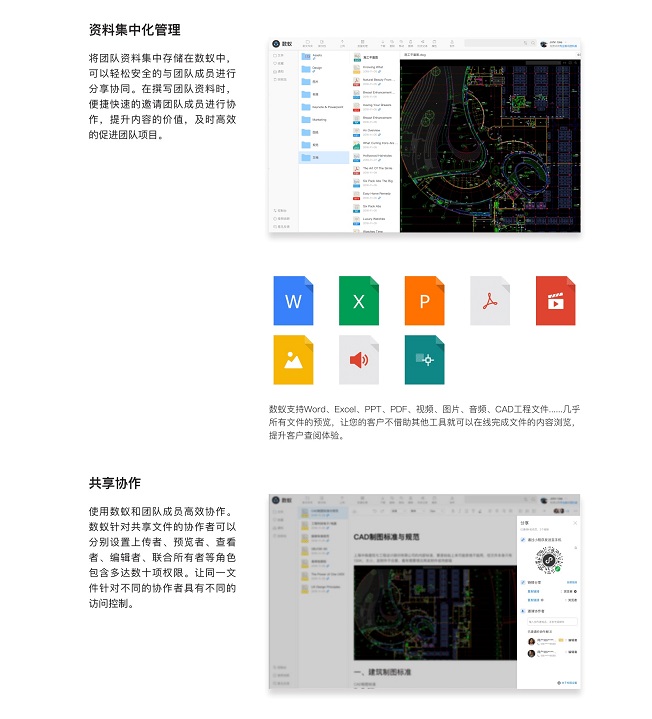Select the yellow image file icon
The image size is (652, 719).
[293, 359]
